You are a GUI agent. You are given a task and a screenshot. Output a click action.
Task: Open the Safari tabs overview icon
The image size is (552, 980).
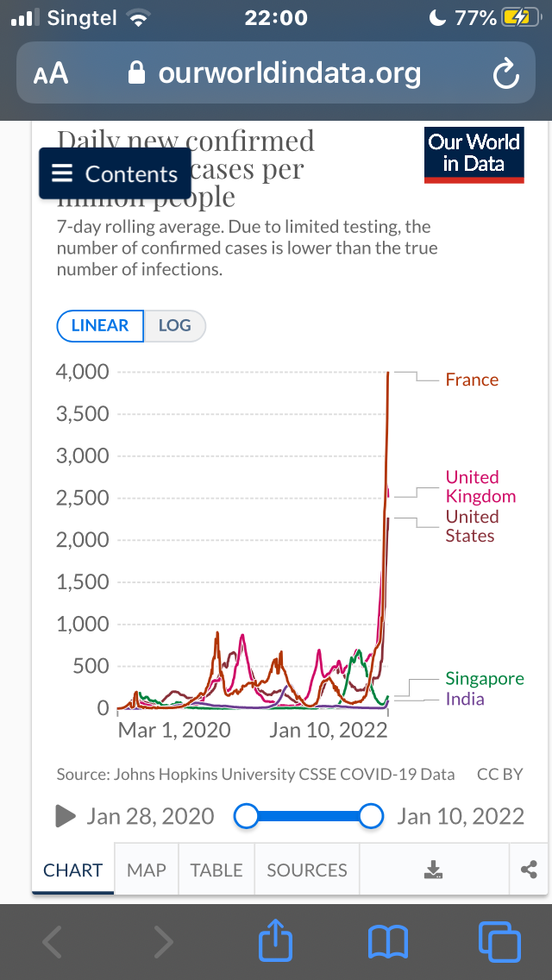point(499,939)
